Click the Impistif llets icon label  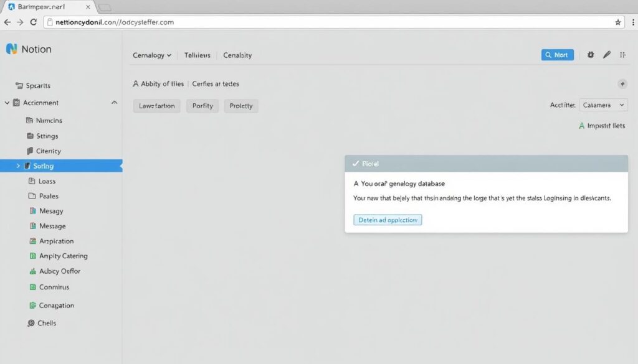602,126
